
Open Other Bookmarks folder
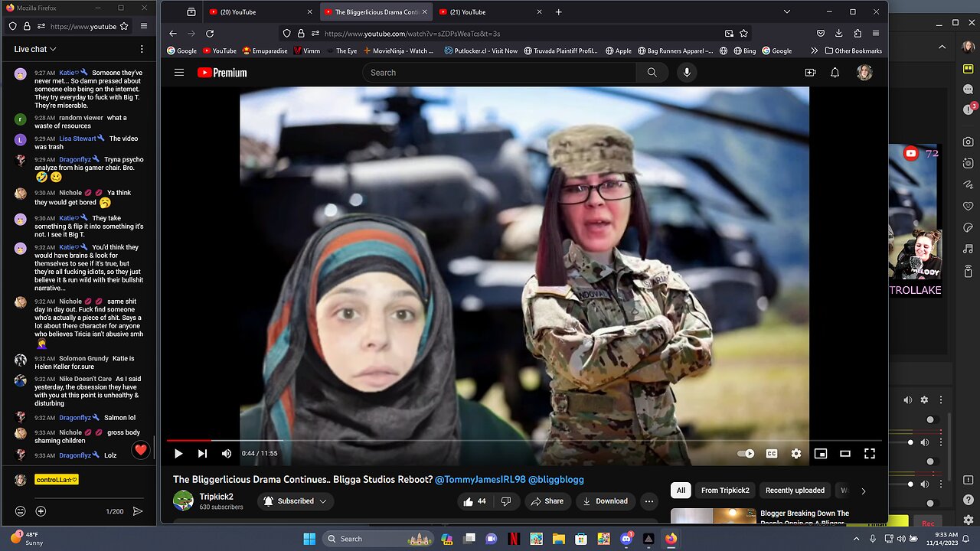pyautogui.click(x=854, y=51)
